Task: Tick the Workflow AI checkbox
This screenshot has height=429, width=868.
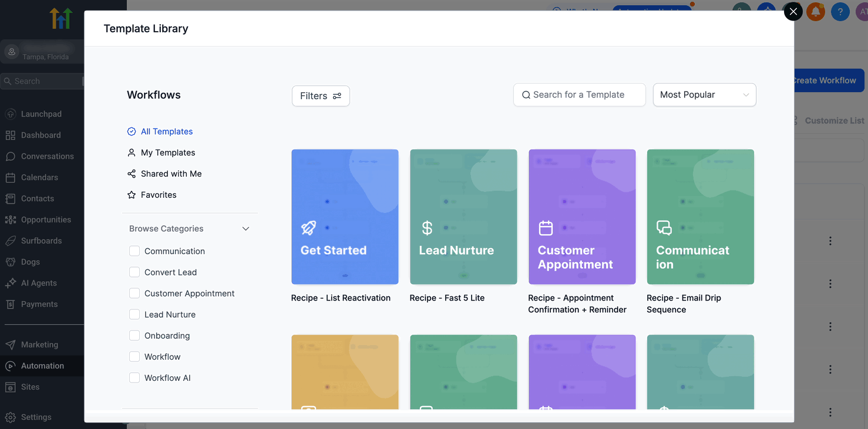Action: [134, 378]
